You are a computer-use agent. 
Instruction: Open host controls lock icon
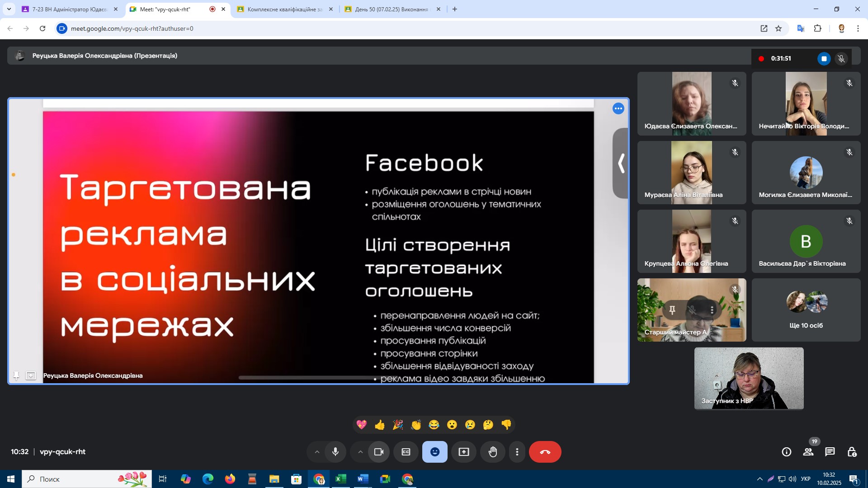pos(852,452)
